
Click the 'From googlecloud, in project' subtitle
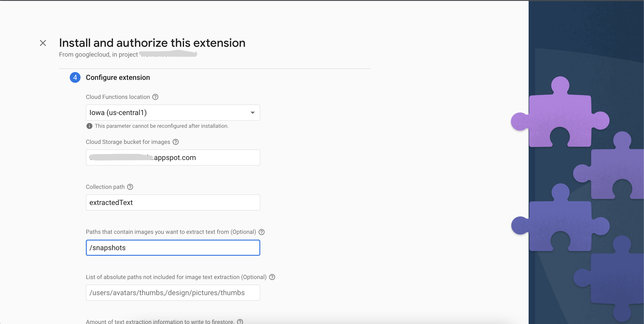[x=98, y=55]
